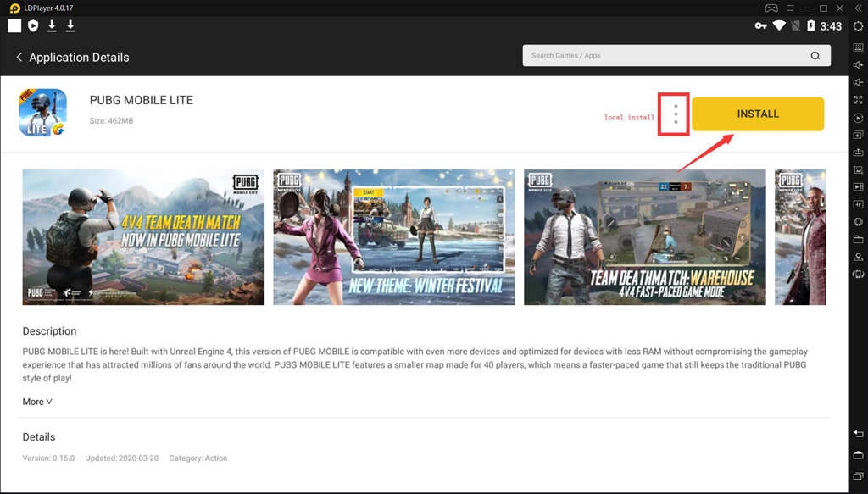Click the person-shaped sidebar icon
This screenshot has height=494, width=868.
pyautogui.click(x=858, y=257)
